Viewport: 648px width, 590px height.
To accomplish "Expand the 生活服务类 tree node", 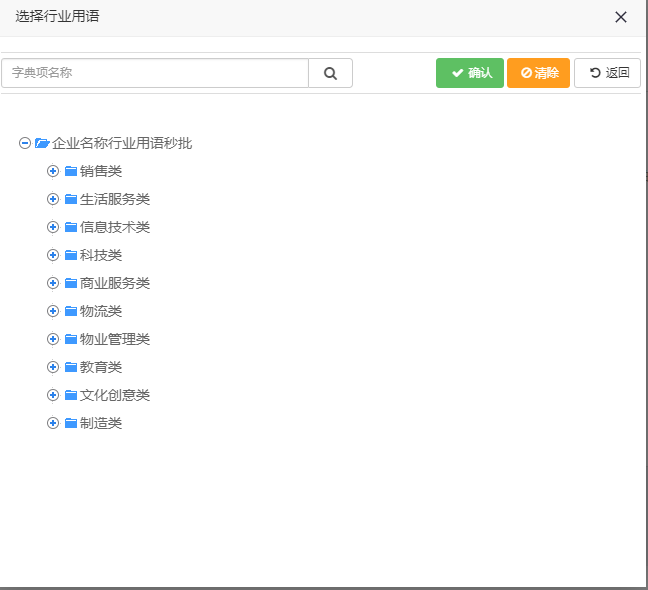I will point(53,199).
